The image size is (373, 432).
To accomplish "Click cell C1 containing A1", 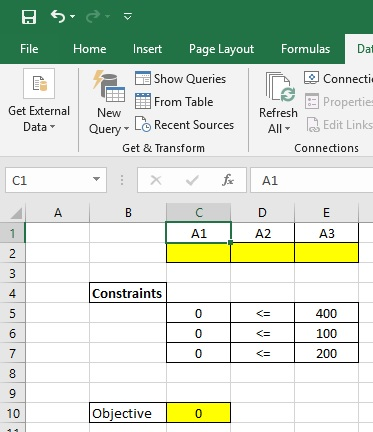I will click(199, 233).
